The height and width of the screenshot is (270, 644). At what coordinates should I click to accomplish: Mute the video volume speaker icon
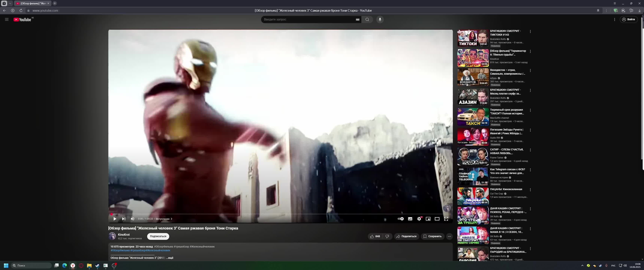pos(133,219)
